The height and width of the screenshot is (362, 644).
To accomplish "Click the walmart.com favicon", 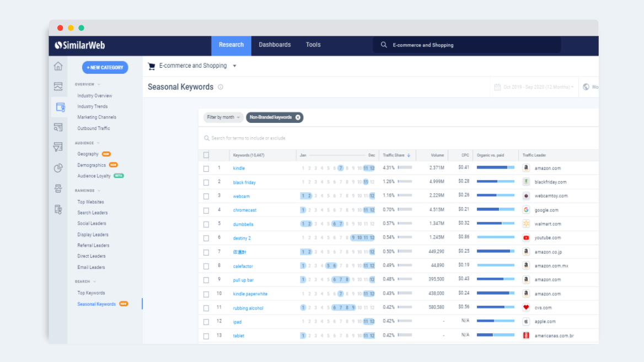I will click(x=526, y=224).
